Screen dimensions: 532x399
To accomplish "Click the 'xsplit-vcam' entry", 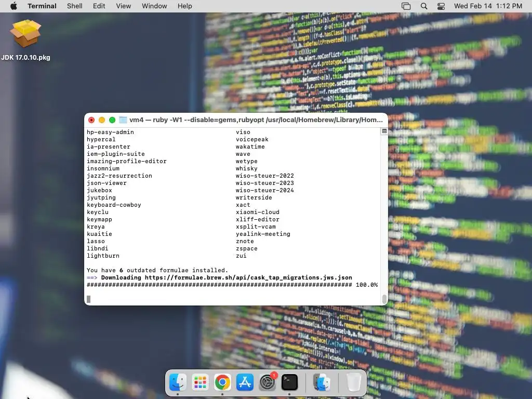I will pyautogui.click(x=256, y=227).
